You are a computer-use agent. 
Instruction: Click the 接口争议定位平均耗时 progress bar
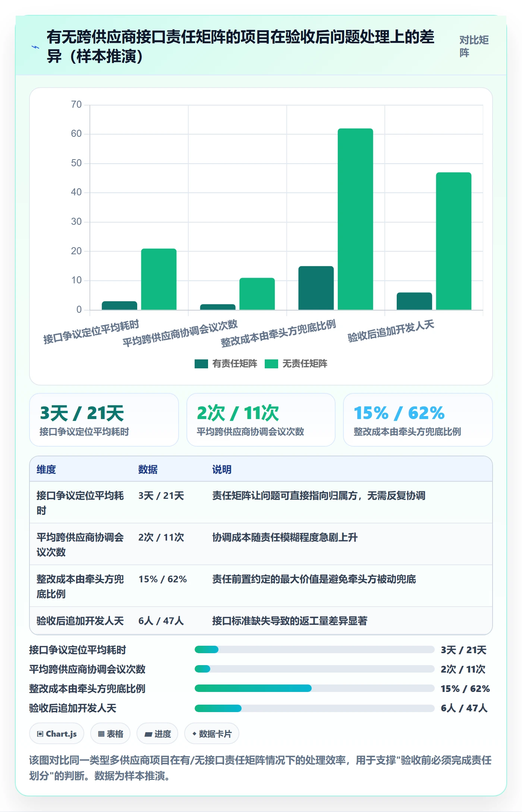[314, 650]
